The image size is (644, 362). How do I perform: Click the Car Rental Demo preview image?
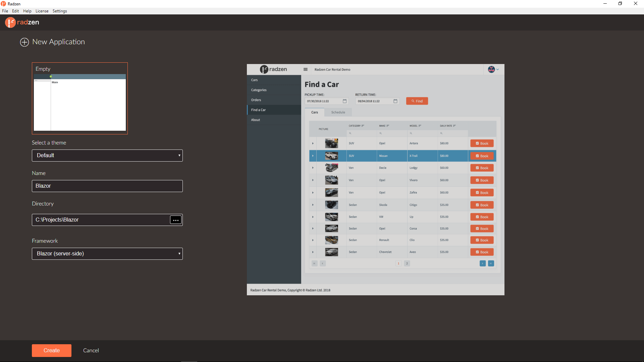[x=376, y=180]
